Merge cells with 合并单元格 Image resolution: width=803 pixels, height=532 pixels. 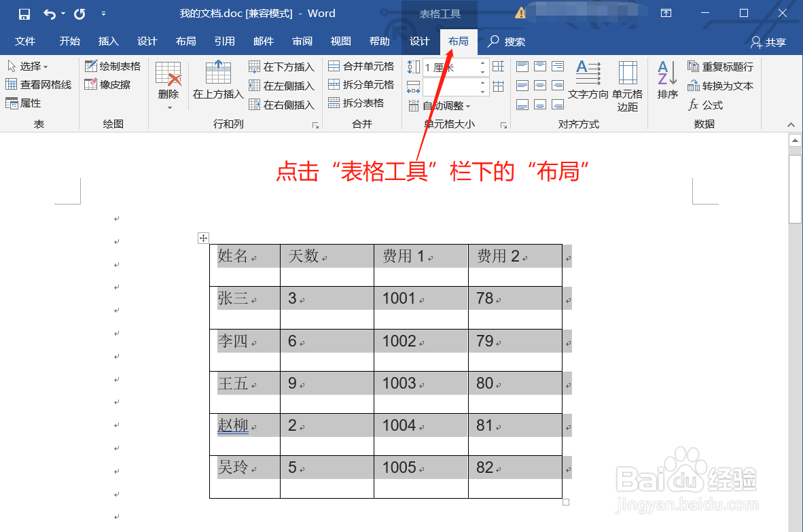coord(361,66)
